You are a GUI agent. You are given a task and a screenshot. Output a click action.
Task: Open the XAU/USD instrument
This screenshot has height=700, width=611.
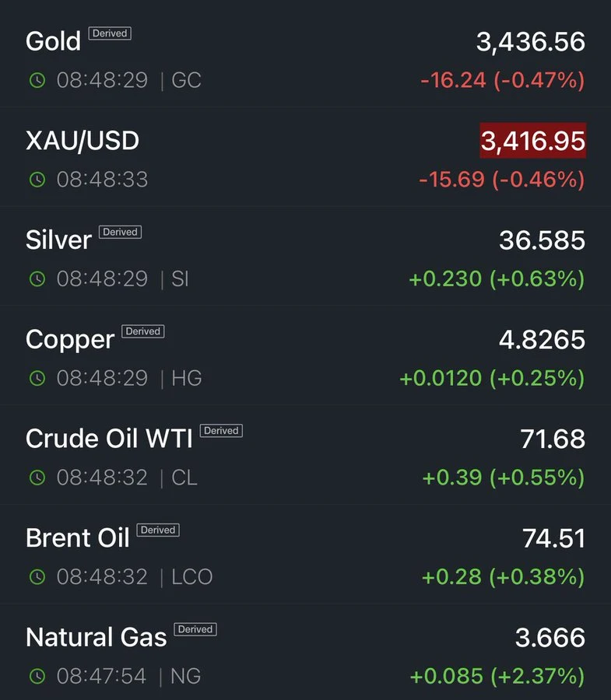(83, 141)
